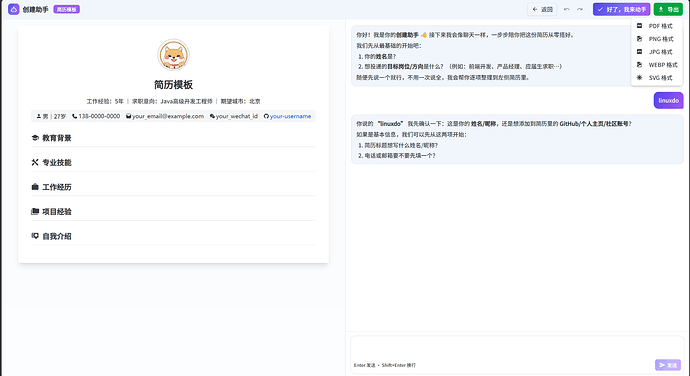Click the SVG 格式 star icon
The width and height of the screenshot is (690, 376).
point(639,77)
